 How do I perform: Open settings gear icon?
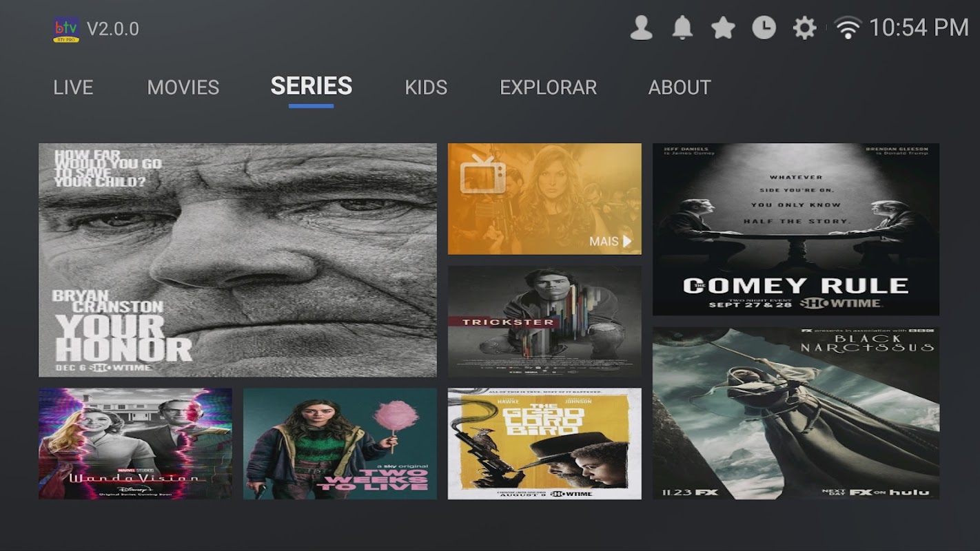click(804, 28)
